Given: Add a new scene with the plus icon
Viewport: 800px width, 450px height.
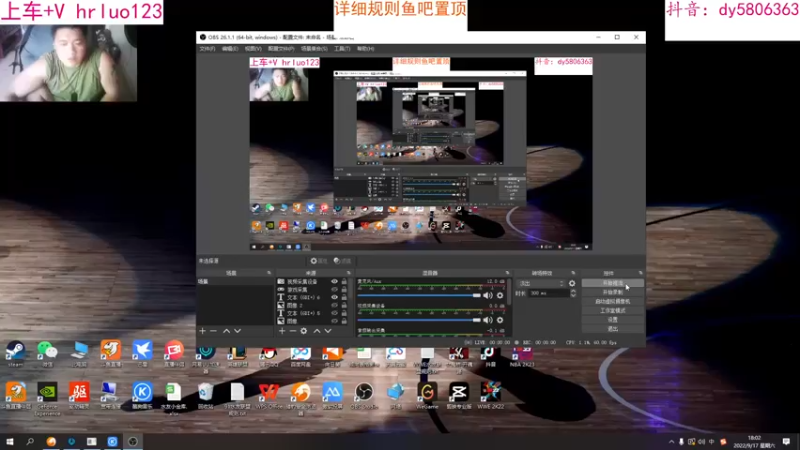Looking at the screenshot, I should coord(203,331).
